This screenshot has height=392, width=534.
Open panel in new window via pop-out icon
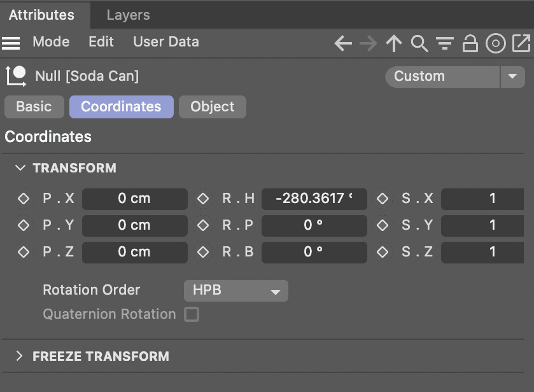coord(521,43)
